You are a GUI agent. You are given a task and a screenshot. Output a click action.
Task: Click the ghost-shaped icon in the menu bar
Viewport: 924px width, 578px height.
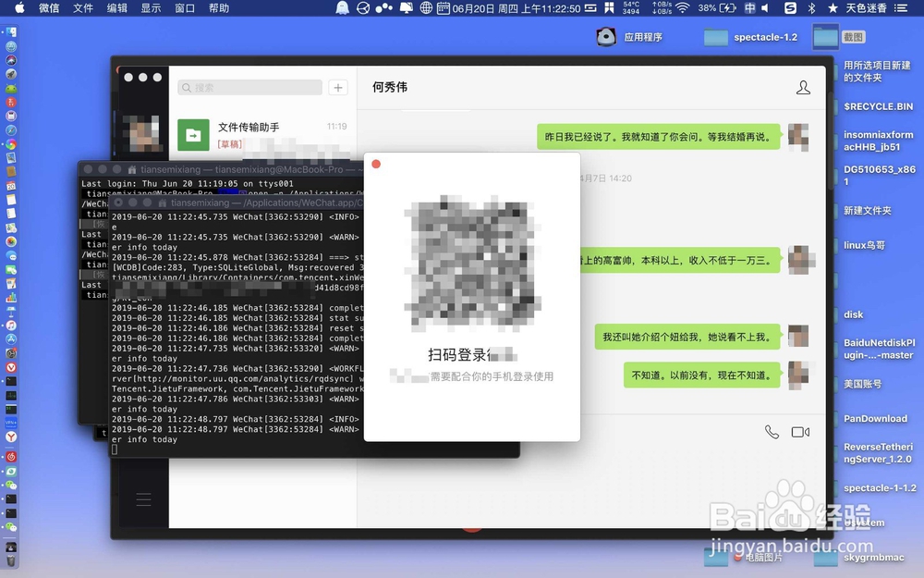tap(342, 7)
